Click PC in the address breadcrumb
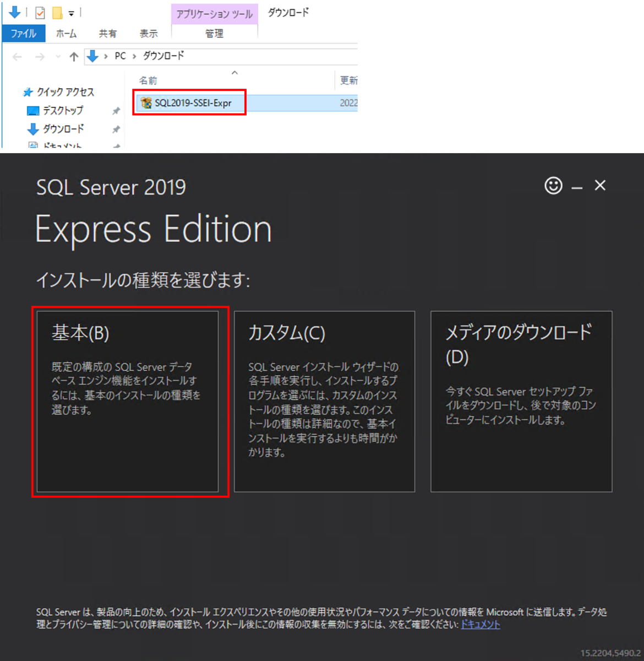This screenshot has width=644, height=661. 120,56
